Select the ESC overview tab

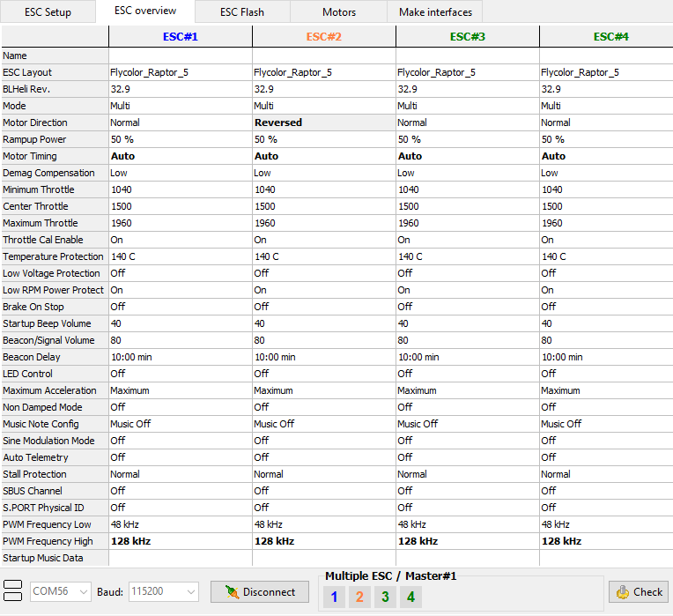point(145,11)
